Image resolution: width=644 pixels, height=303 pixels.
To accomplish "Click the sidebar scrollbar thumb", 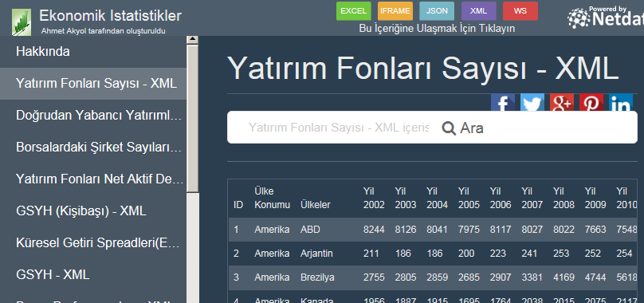I will point(192,118).
